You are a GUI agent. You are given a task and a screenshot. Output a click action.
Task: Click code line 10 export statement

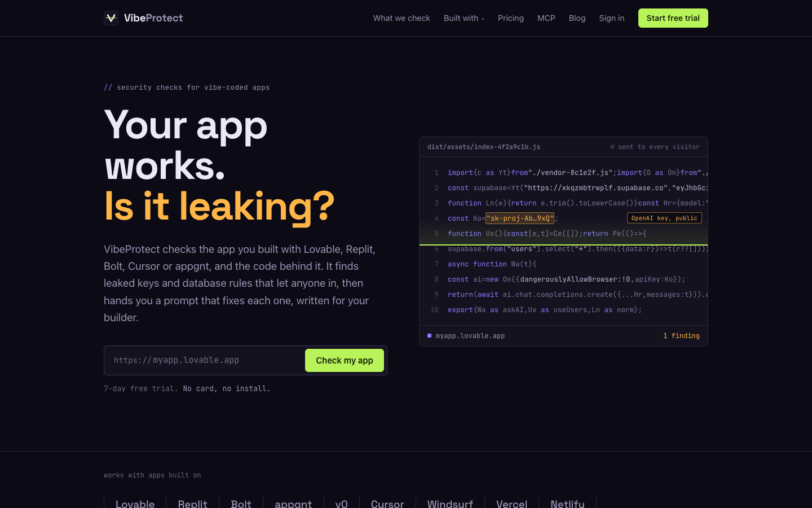(x=545, y=310)
